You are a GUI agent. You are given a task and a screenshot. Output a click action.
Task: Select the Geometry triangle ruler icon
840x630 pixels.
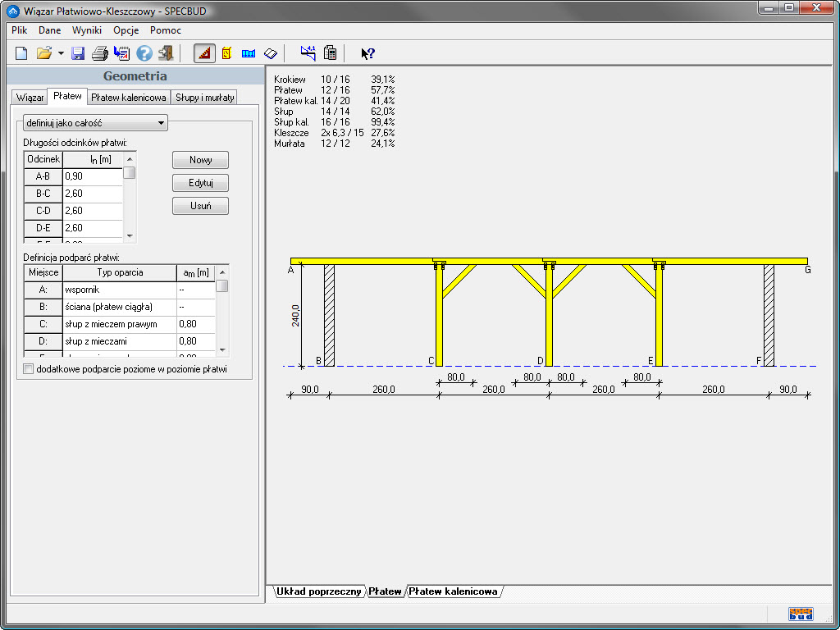(x=205, y=53)
